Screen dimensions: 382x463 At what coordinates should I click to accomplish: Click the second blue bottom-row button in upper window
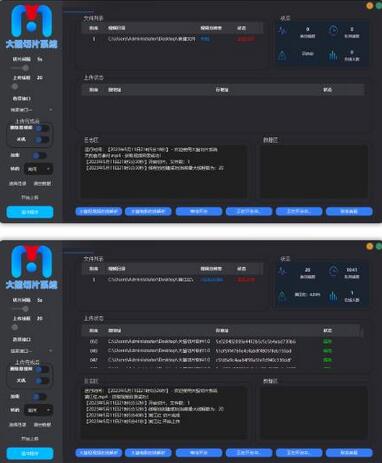pos(149,211)
